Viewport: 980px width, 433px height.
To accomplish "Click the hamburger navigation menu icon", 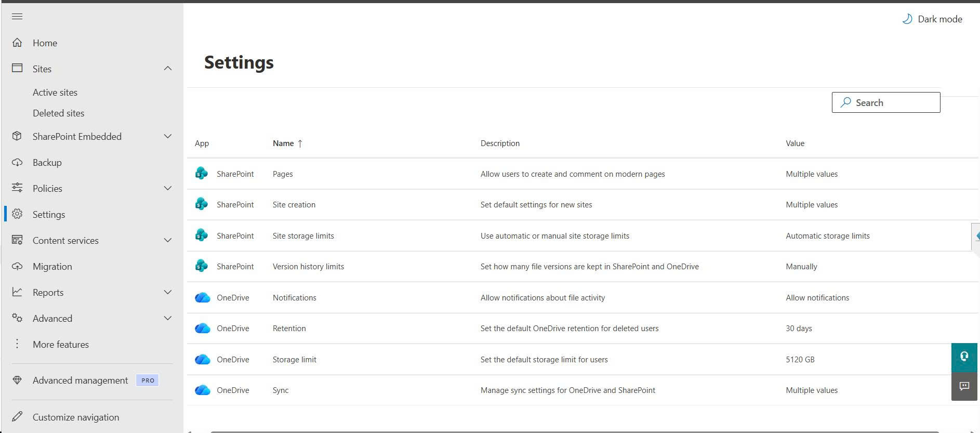I will click(17, 16).
